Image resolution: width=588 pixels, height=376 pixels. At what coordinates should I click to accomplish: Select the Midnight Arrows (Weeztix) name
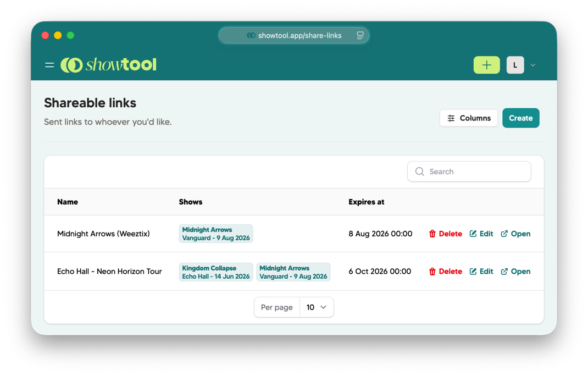click(103, 234)
